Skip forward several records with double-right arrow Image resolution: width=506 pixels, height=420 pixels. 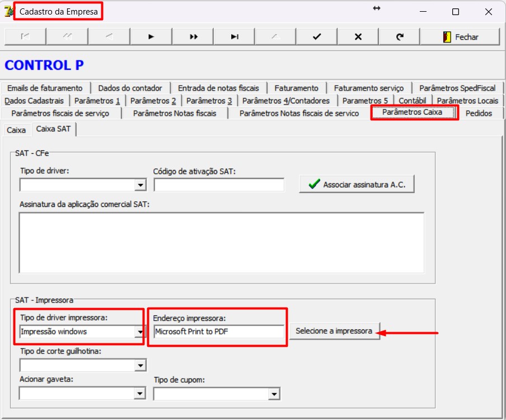point(193,37)
